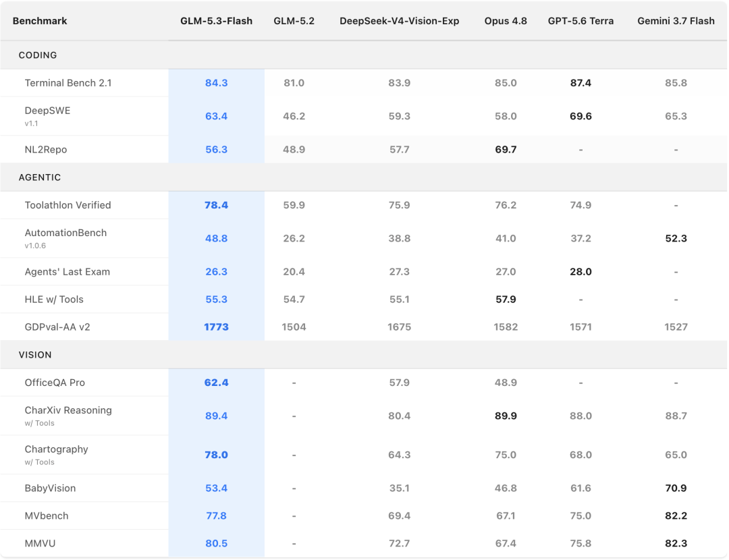
Task: Select the 88.7 Gemini CharXiv score
Action: 676,416
